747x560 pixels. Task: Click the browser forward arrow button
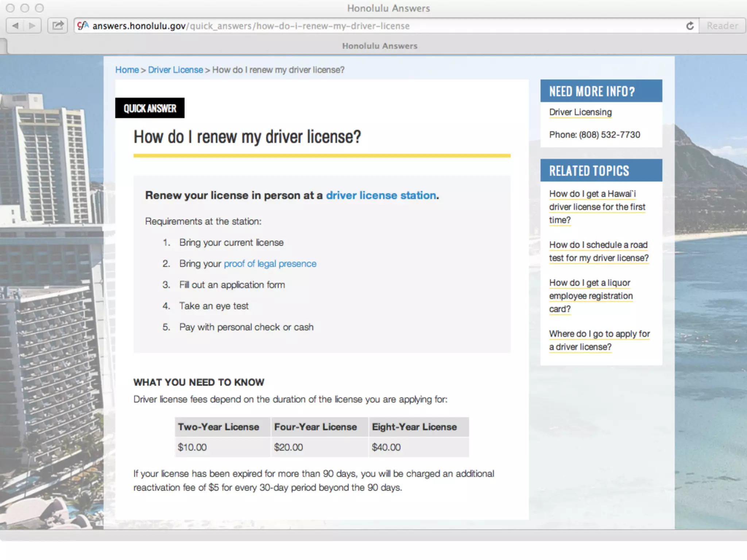tap(32, 26)
